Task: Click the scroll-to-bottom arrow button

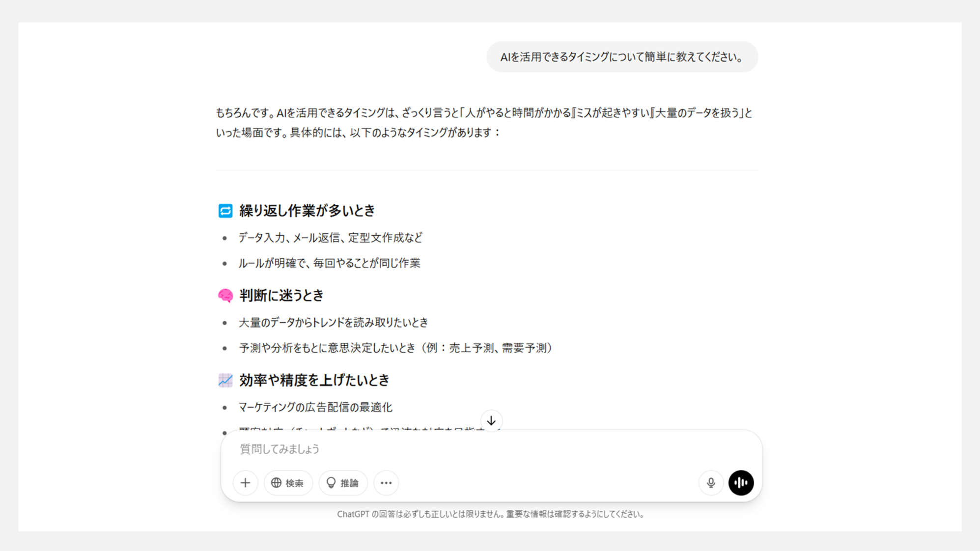Action: [x=491, y=421]
